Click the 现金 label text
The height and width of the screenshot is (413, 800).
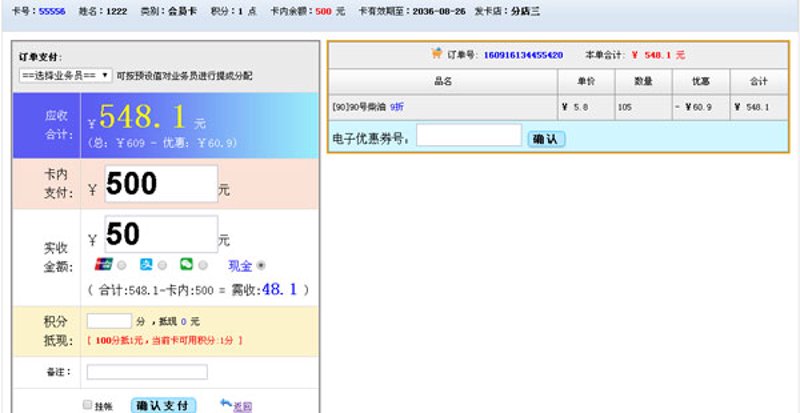240,266
